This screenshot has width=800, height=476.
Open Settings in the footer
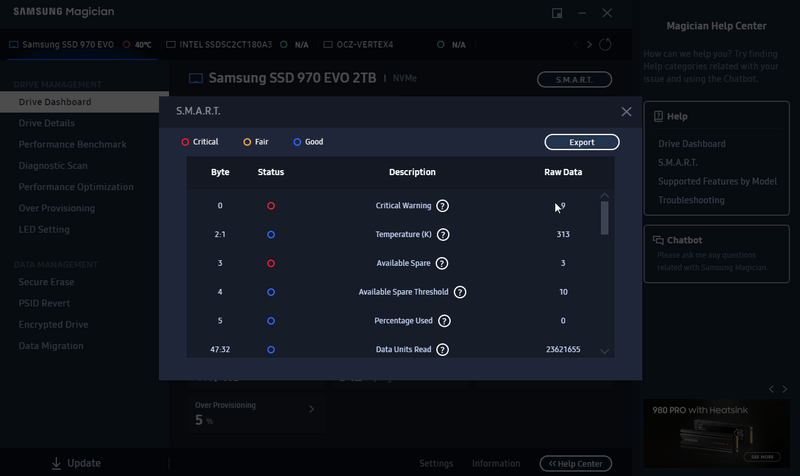coord(436,464)
